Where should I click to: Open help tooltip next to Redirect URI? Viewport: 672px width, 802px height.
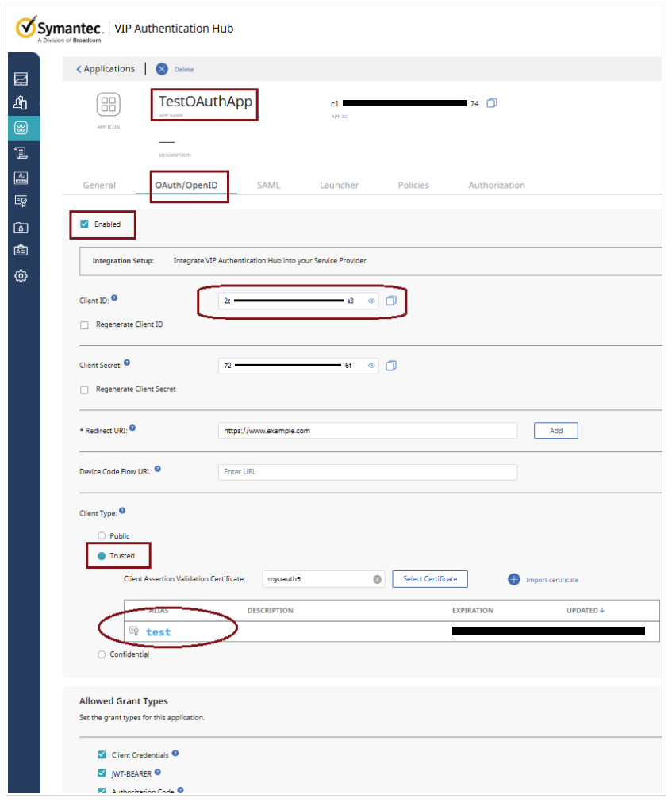pyautogui.click(x=132, y=428)
